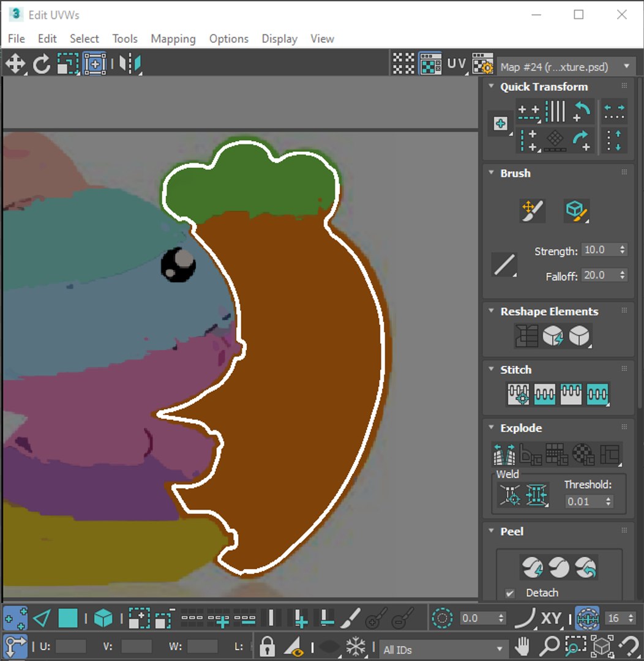Click Relax Until Flat icon with lightning
The width and height of the screenshot is (644, 661).
(x=553, y=336)
